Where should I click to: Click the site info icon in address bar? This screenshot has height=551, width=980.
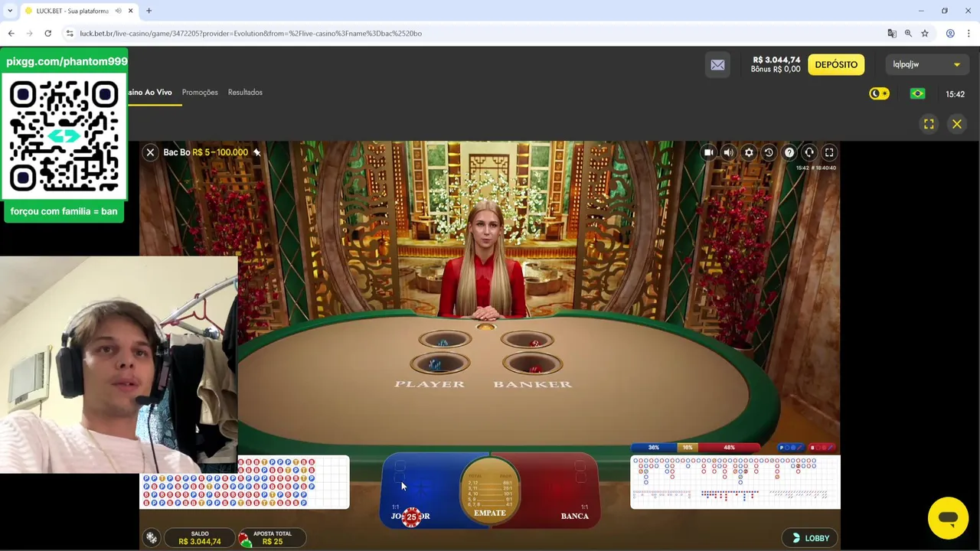[69, 33]
